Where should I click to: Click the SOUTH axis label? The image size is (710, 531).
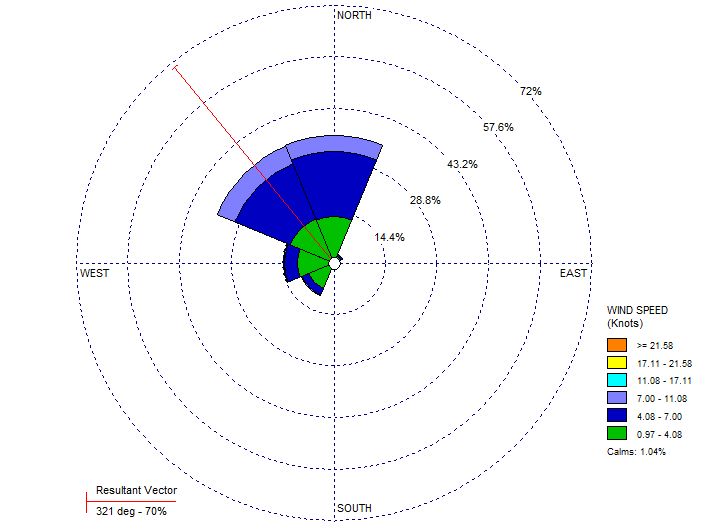pos(355,509)
